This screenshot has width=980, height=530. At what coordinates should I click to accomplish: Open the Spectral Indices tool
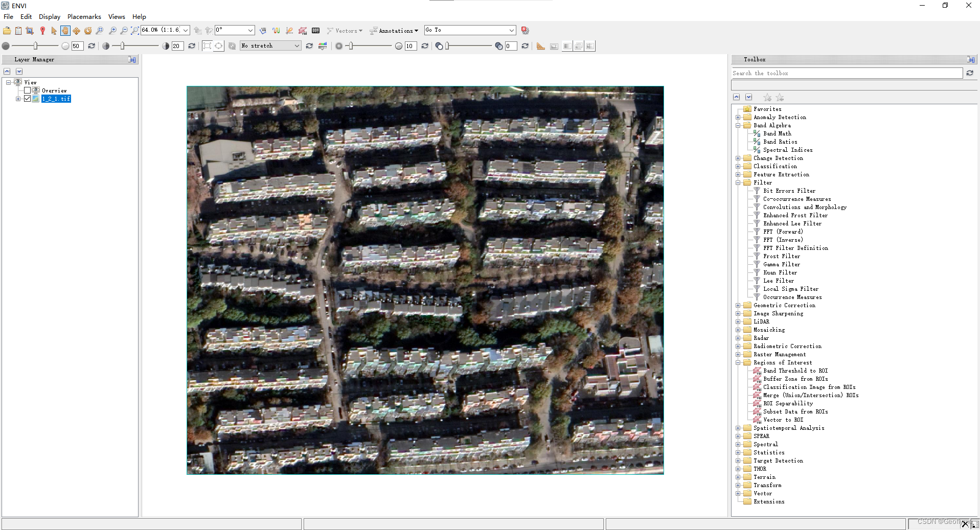pos(787,150)
